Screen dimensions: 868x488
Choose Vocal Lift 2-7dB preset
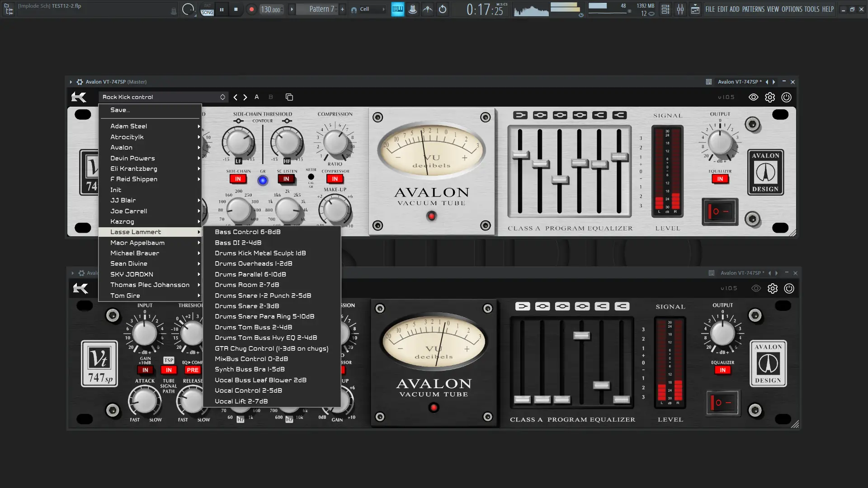click(241, 401)
